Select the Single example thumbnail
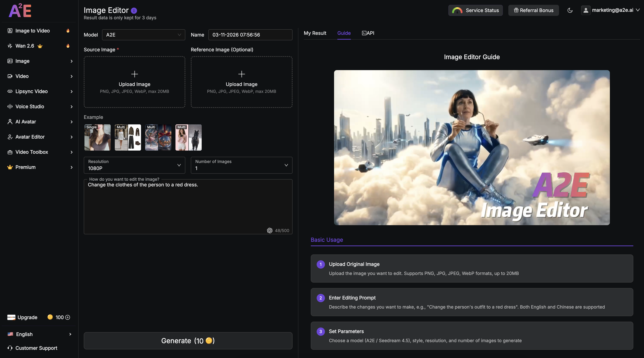The height and width of the screenshot is (358, 644). [x=98, y=137]
